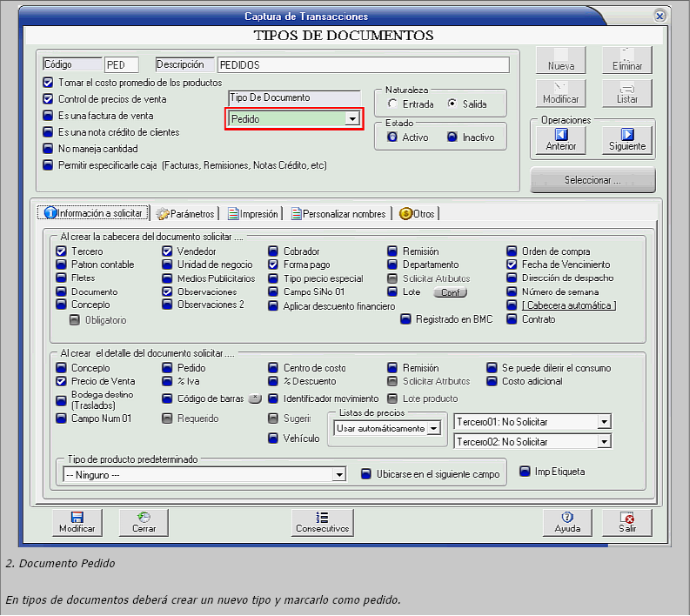690x616 pixels.
Task: Uncheck the Fecha de Vencimiento checkbox
Action: tap(512, 264)
